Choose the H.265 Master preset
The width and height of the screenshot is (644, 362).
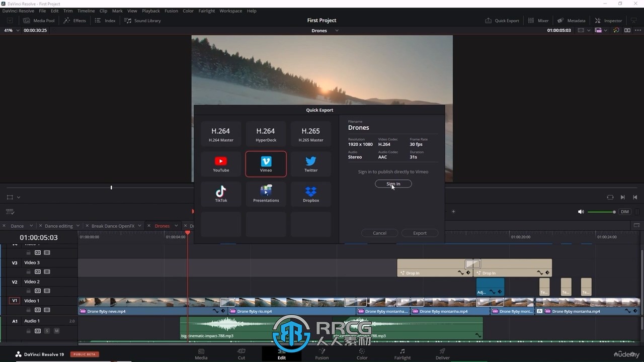tap(311, 134)
